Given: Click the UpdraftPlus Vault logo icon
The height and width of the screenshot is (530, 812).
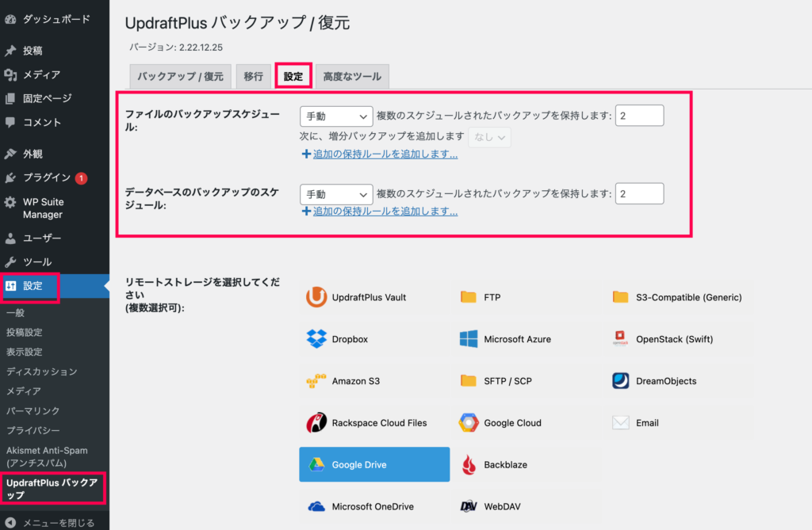Looking at the screenshot, I should (x=316, y=297).
